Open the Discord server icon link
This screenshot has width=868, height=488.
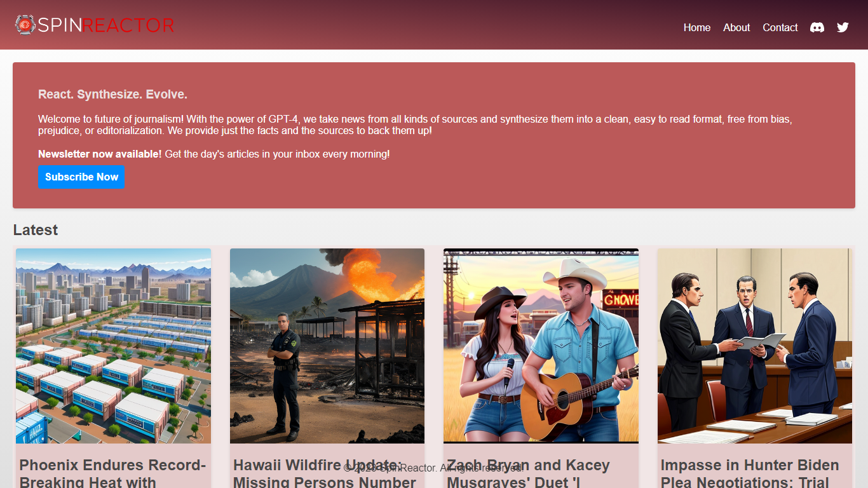[x=817, y=27]
